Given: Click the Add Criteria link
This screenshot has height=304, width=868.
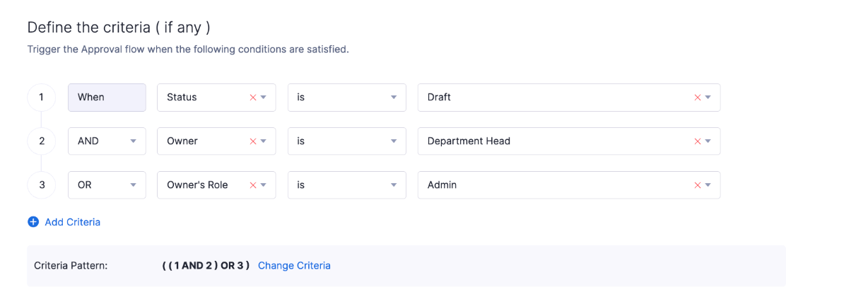Looking at the screenshot, I should click(72, 222).
